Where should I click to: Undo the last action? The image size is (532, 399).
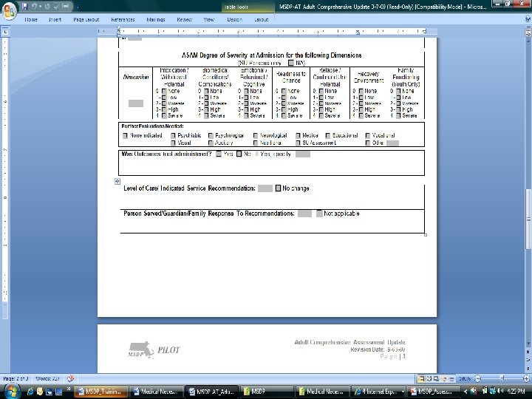point(34,6)
